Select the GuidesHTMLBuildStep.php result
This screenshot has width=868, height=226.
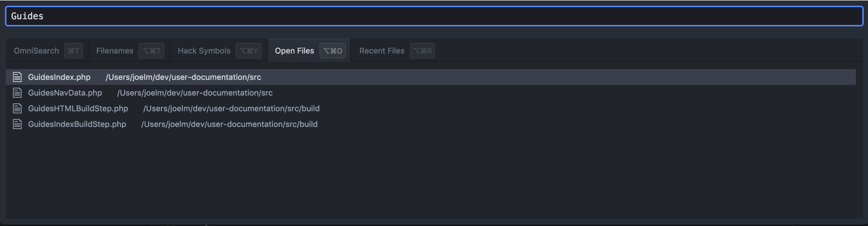[431, 108]
